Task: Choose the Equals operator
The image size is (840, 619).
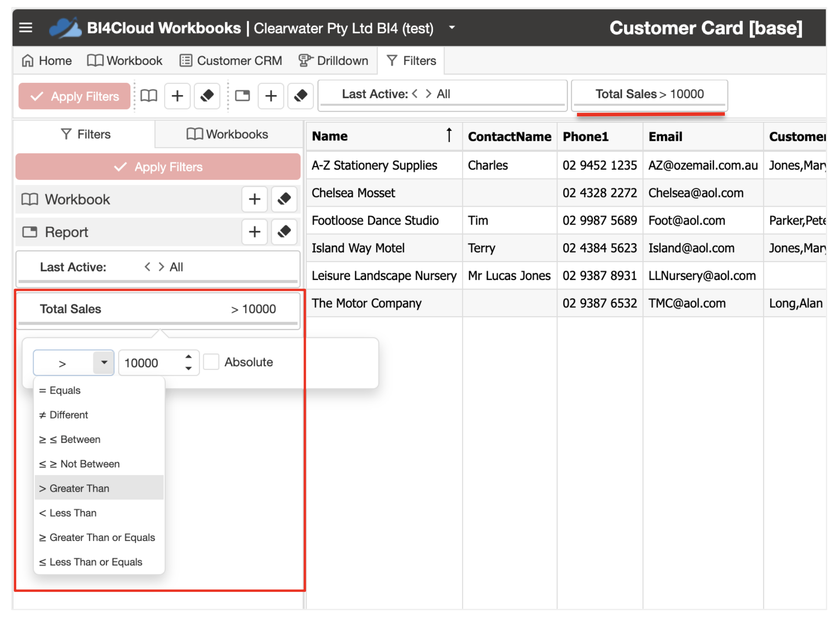Action: coord(99,391)
